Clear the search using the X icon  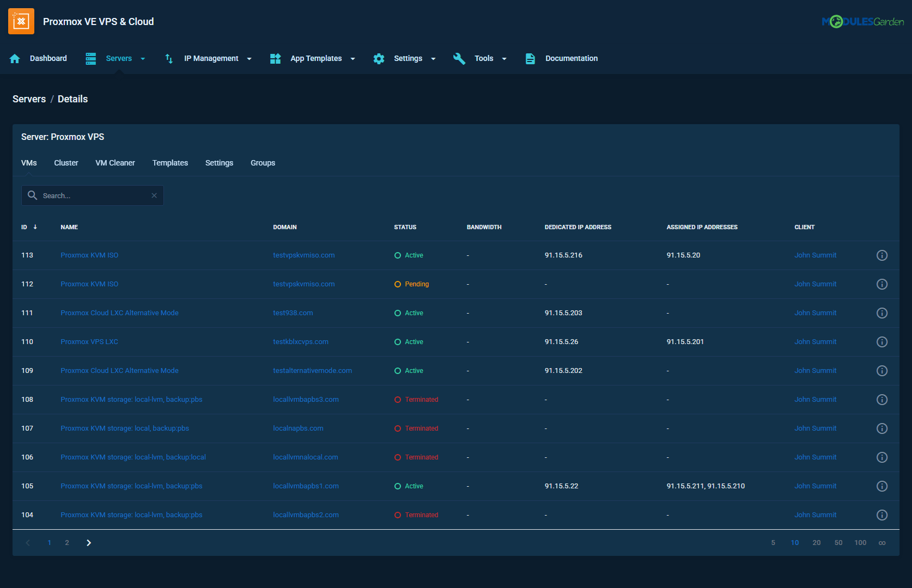pos(154,195)
